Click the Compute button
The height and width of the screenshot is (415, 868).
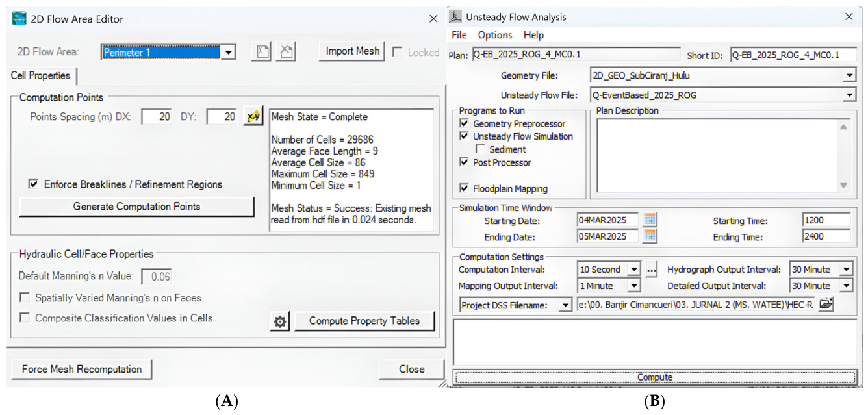[x=655, y=377]
